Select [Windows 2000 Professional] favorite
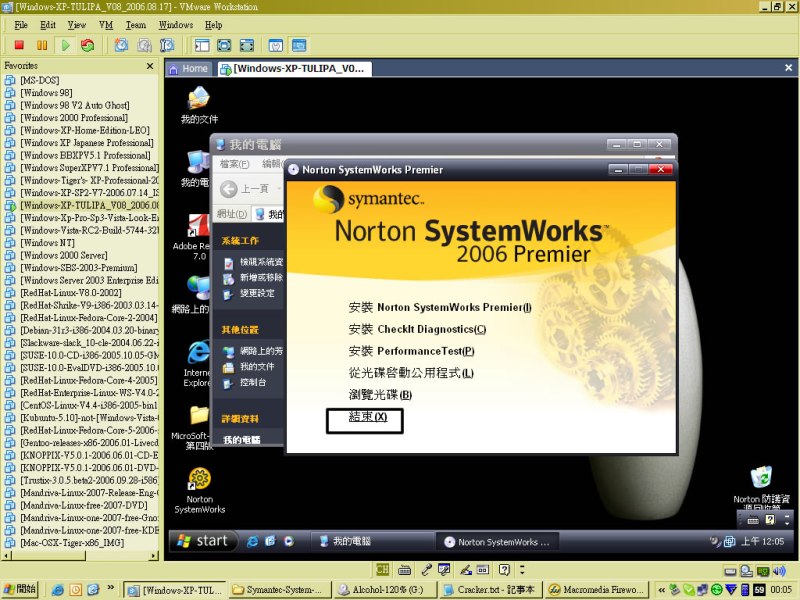Image resolution: width=800 pixels, height=600 pixels. (74, 117)
